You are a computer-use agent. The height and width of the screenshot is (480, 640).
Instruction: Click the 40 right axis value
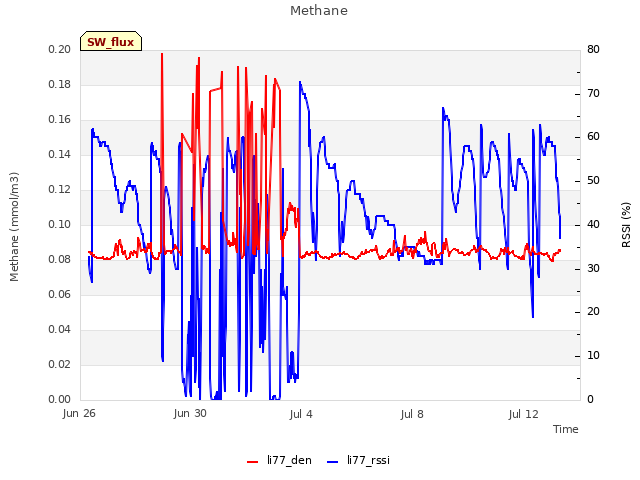click(593, 224)
